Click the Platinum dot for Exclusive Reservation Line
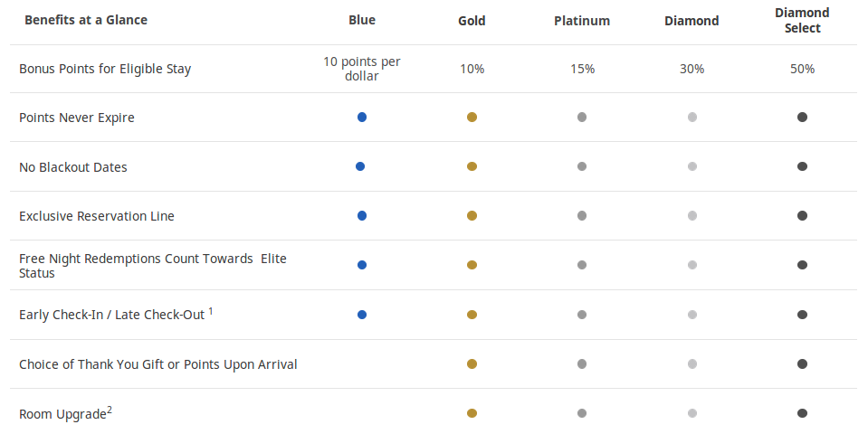The width and height of the screenshot is (868, 434). coord(582,215)
